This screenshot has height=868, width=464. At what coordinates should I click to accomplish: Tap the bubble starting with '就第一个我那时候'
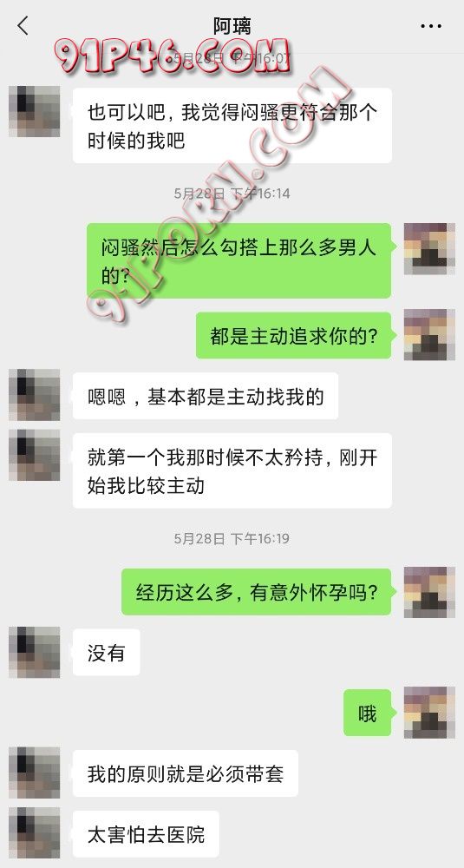point(232,470)
